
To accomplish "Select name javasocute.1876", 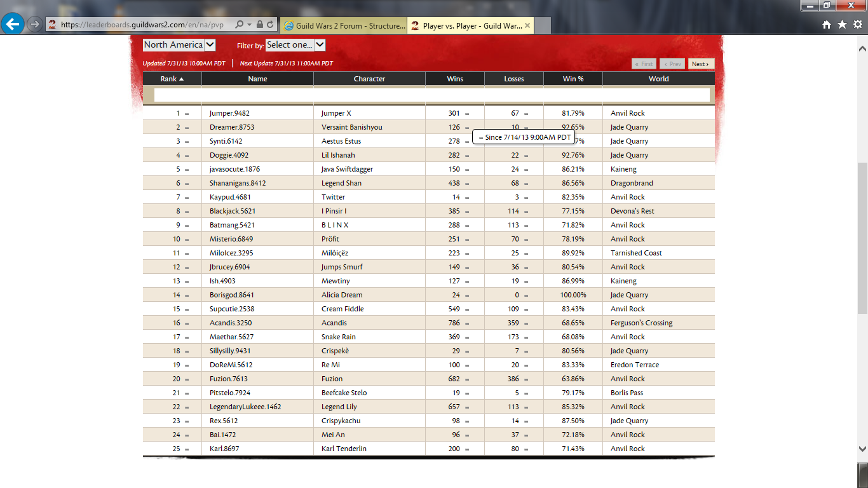I will tap(235, 169).
